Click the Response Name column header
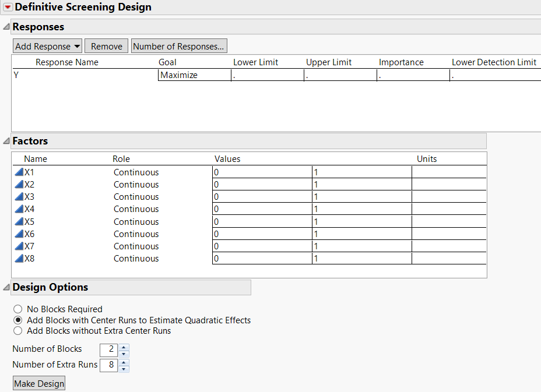Image resolution: width=541 pixels, height=392 pixels. point(67,62)
